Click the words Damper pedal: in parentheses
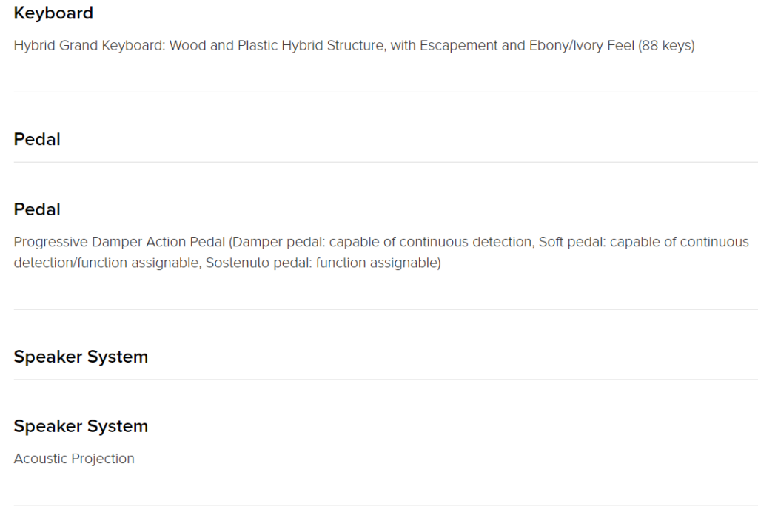This screenshot has width=758, height=532. tap(279, 242)
